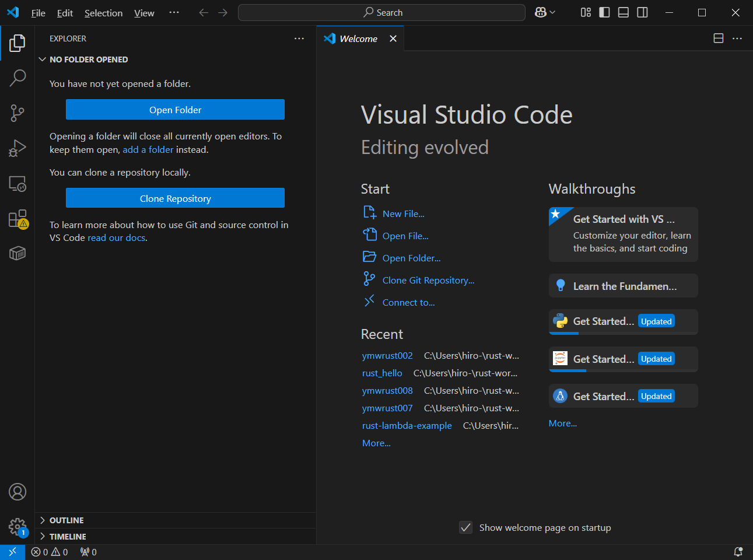Open the Source Control view
The width and height of the screenshot is (753, 560).
[17, 113]
